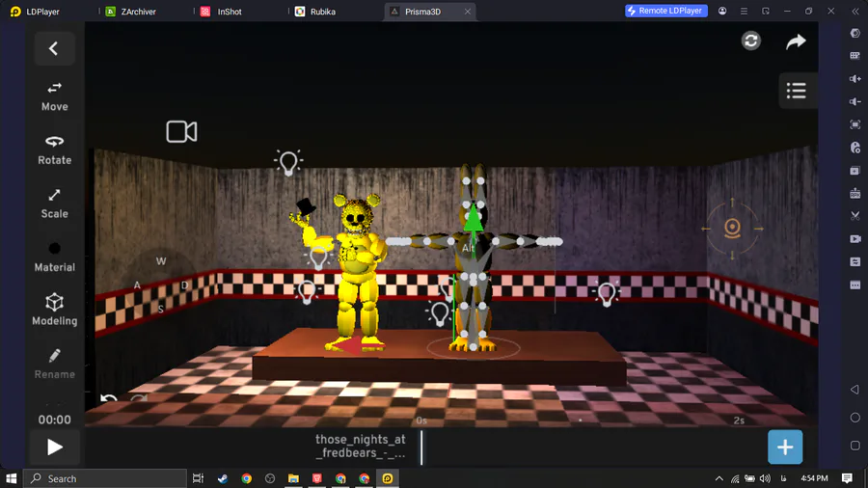The image size is (868, 488).
Task: Open the LDPlayer account icon
Action: coord(722,11)
